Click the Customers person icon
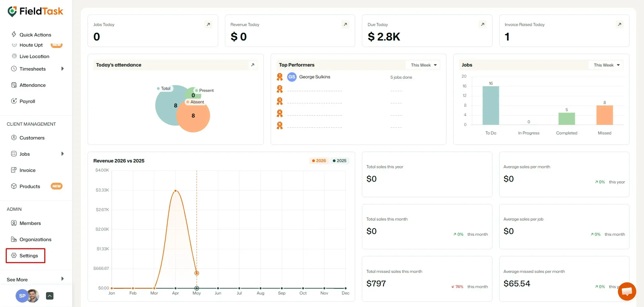This screenshot has height=307, width=644. coord(14,137)
